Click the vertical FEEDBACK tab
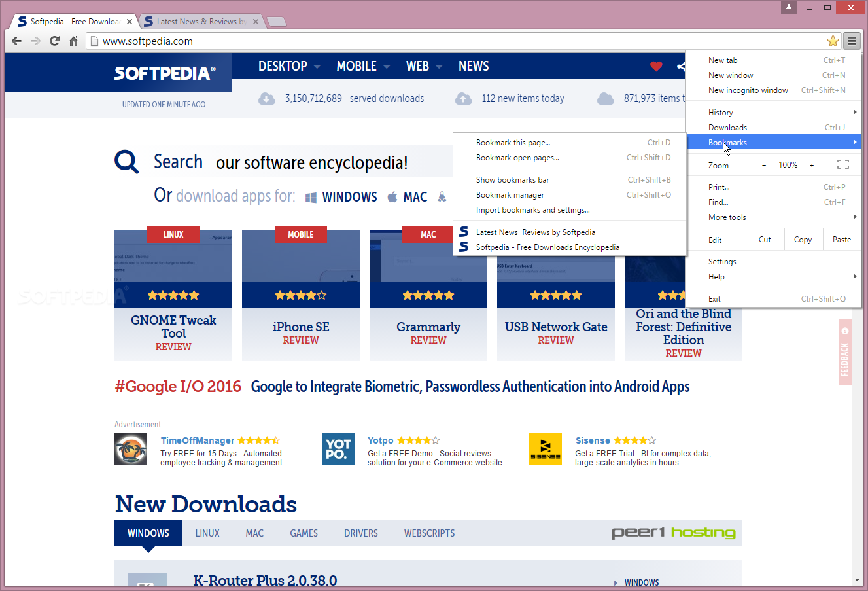The width and height of the screenshot is (868, 591). pos(845,352)
